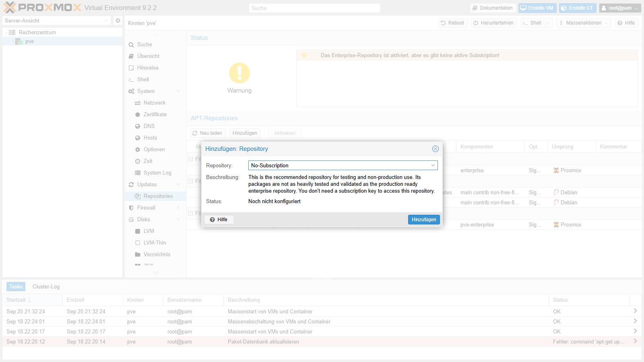Collapse the Disks menu section
Screen dimensions: 644x362
tap(178, 220)
